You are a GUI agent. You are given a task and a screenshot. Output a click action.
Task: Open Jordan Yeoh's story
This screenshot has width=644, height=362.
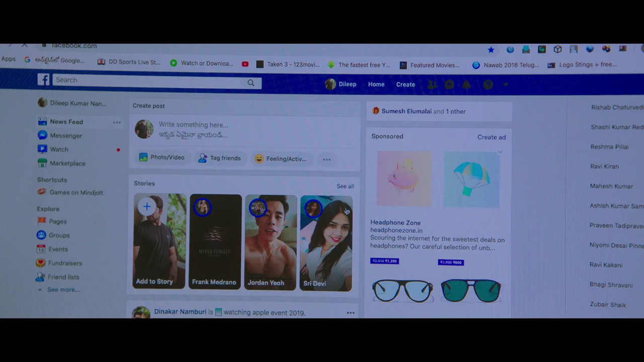(271, 242)
